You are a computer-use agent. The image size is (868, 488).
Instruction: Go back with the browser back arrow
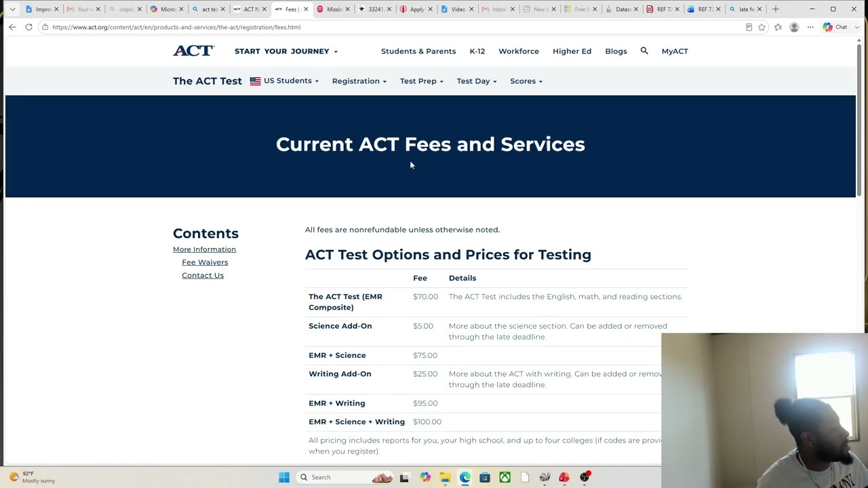pos(12,27)
